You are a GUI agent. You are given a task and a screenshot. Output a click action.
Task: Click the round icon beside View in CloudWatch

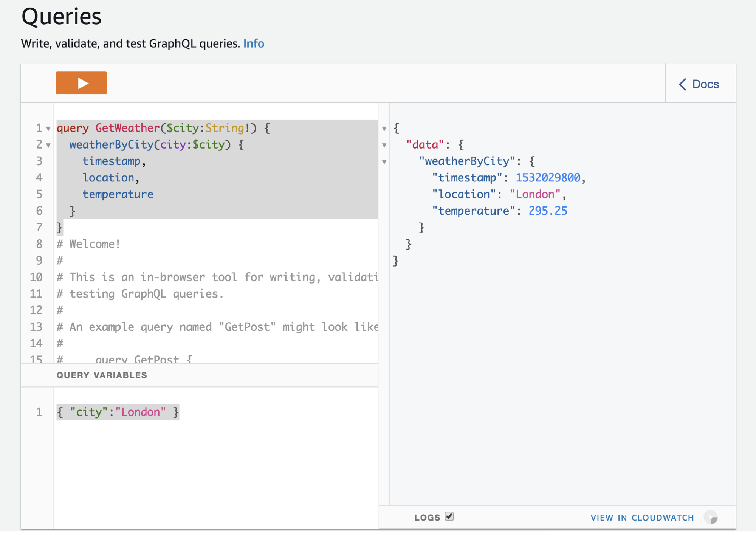coord(711,517)
